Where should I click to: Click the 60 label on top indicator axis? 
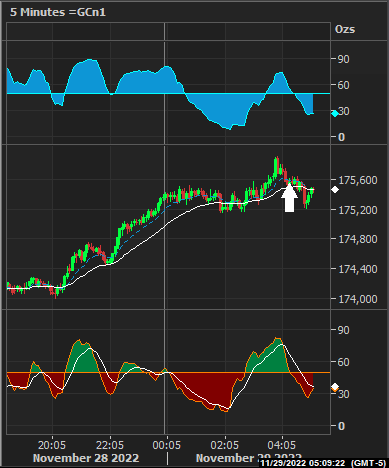(x=344, y=85)
